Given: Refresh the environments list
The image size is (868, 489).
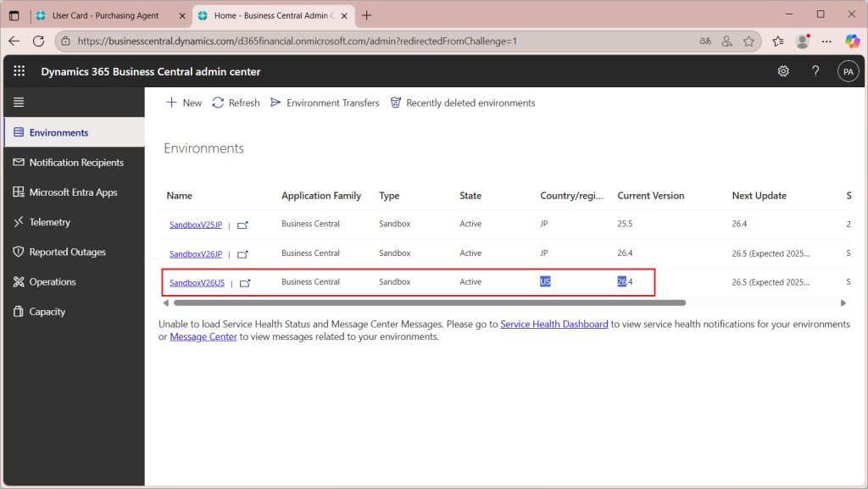Looking at the screenshot, I should [236, 103].
